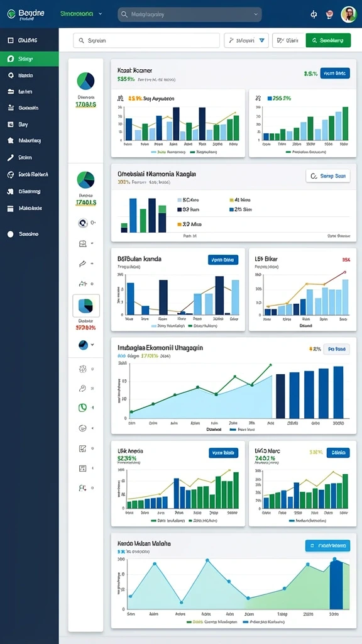Click the notification icon beside the avatar
362x644 pixels.
pyautogui.click(x=329, y=14)
